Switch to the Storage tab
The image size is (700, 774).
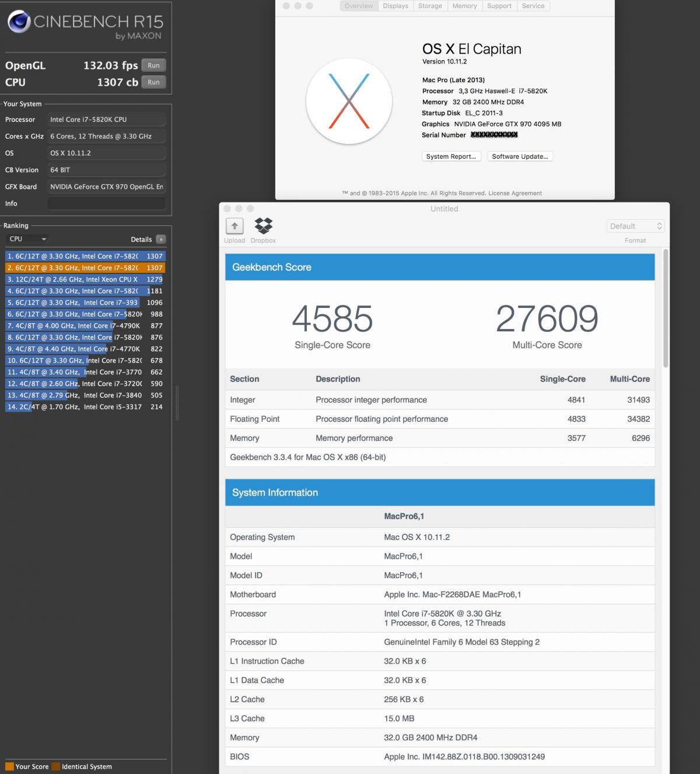(x=430, y=6)
